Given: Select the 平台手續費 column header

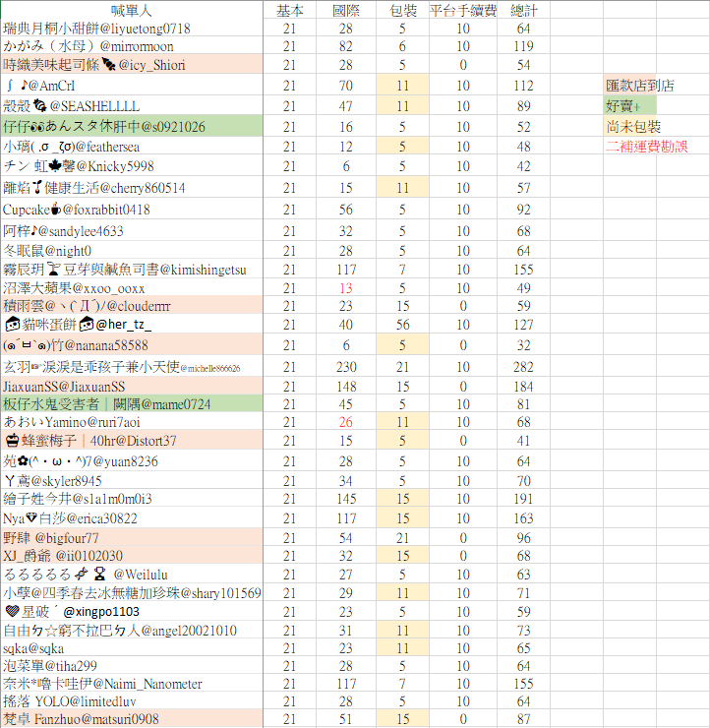Looking at the screenshot, I should click(x=462, y=10).
